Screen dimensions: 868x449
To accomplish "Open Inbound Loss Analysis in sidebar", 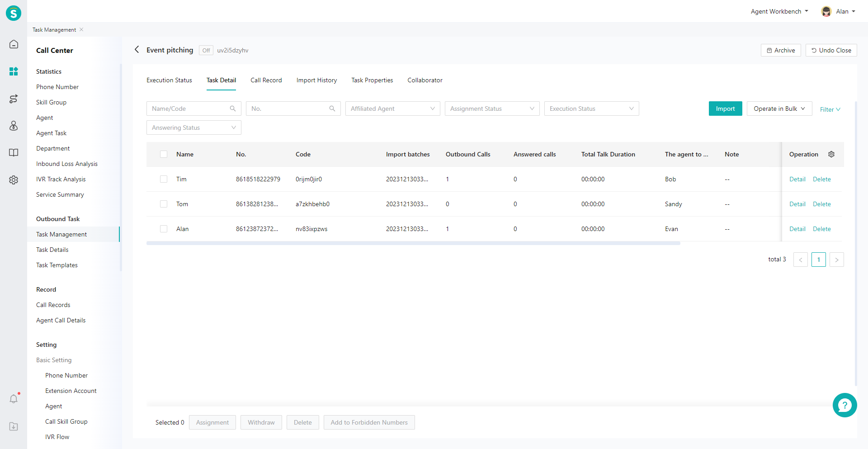I will (x=67, y=164).
